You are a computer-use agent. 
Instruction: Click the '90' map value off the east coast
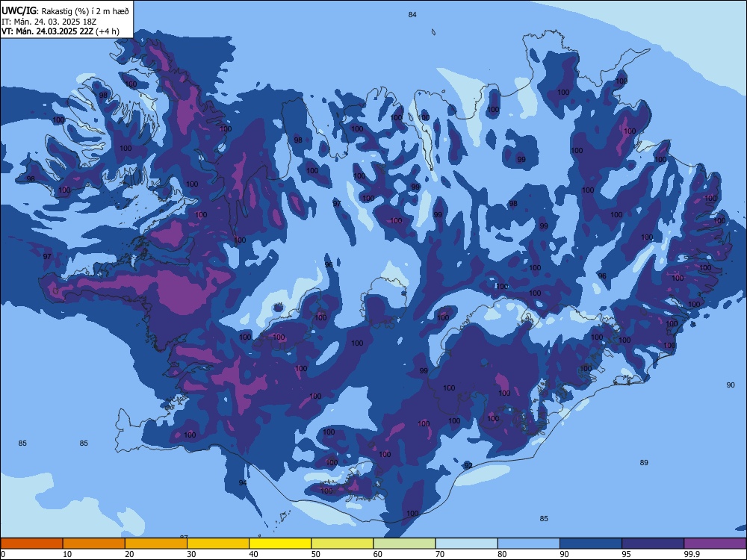[x=731, y=385]
